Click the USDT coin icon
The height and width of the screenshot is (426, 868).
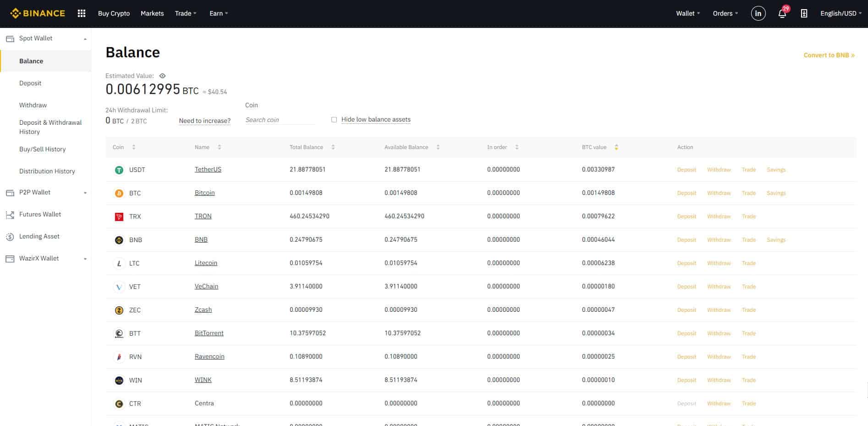click(x=119, y=170)
